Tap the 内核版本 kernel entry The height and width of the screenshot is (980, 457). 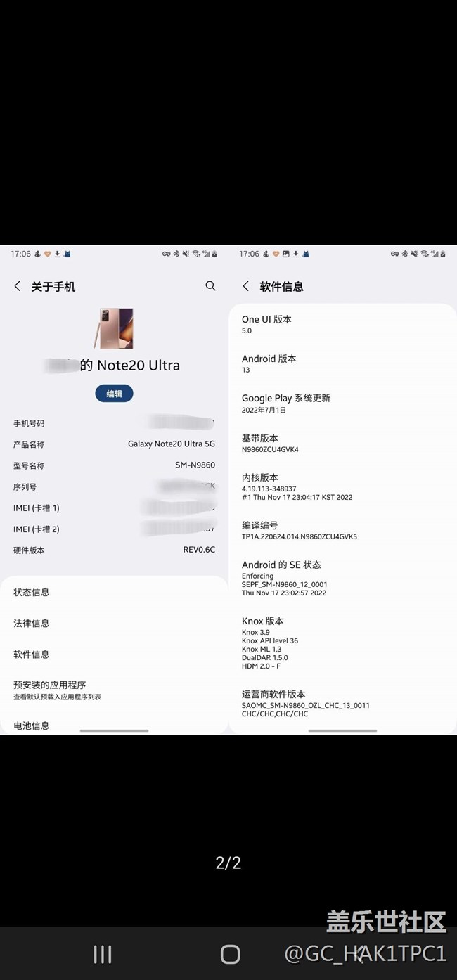point(342,486)
